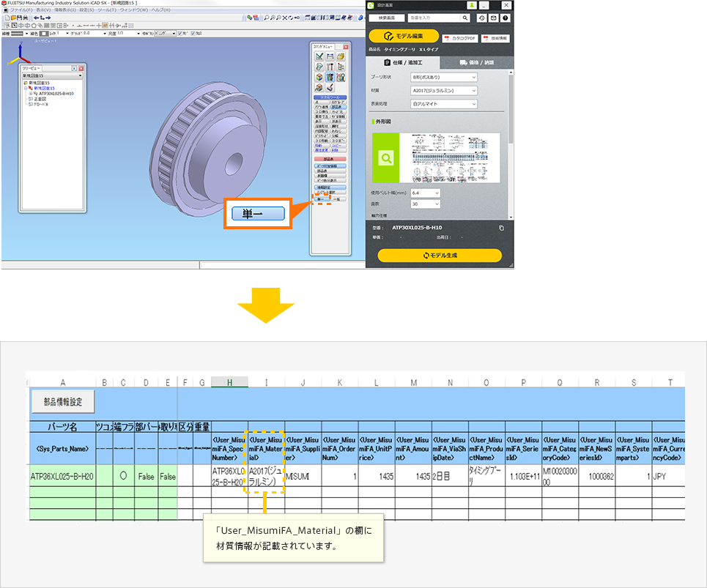Copy the model number ATP30XL025-B-H10 with copy icon
Viewport: 707px width, 588px height.
(501, 228)
